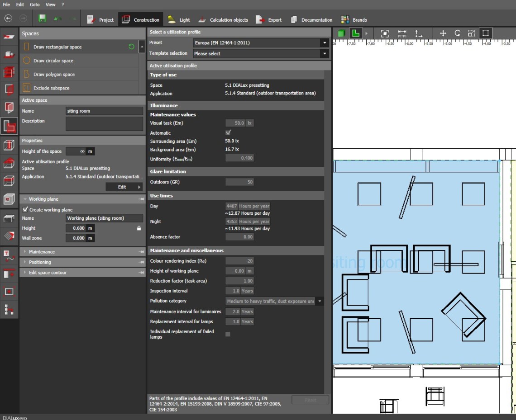Click the measure distance ruler icon
Screen dimensions: 516x420
[402, 33]
